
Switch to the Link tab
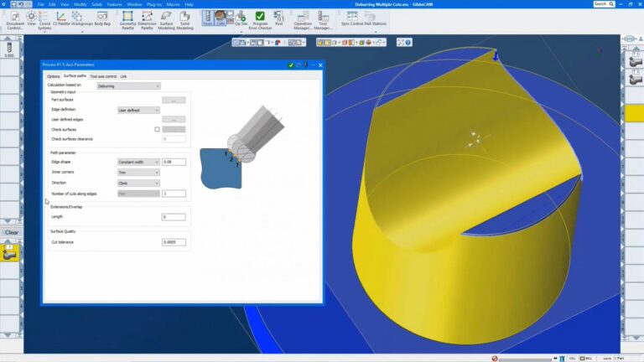click(x=123, y=76)
